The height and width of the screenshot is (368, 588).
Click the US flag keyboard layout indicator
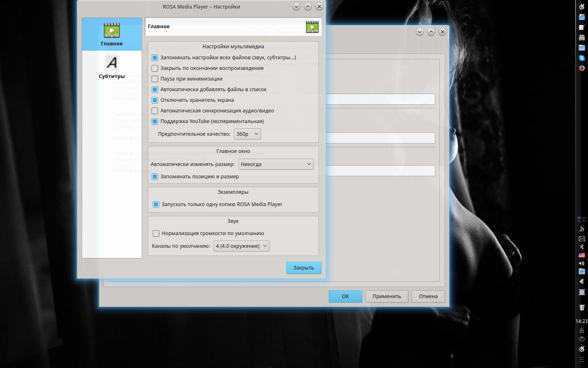coord(582,255)
